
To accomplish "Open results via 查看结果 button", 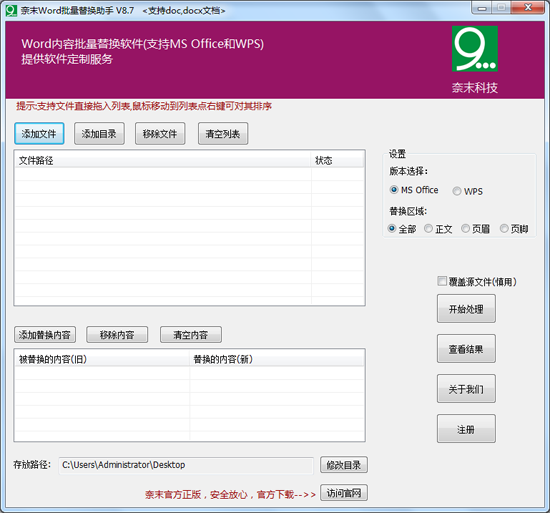I will pos(466,349).
